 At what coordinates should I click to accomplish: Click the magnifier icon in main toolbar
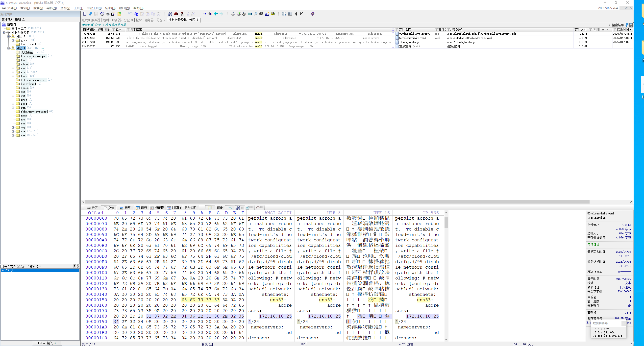[x=255, y=14]
